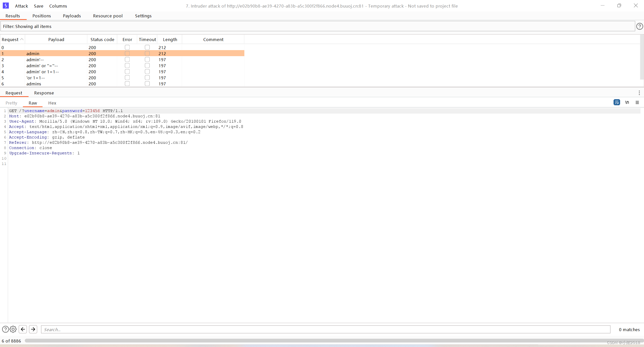Switch to the Positions tab
644x347 pixels.
(x=42, y=16)
